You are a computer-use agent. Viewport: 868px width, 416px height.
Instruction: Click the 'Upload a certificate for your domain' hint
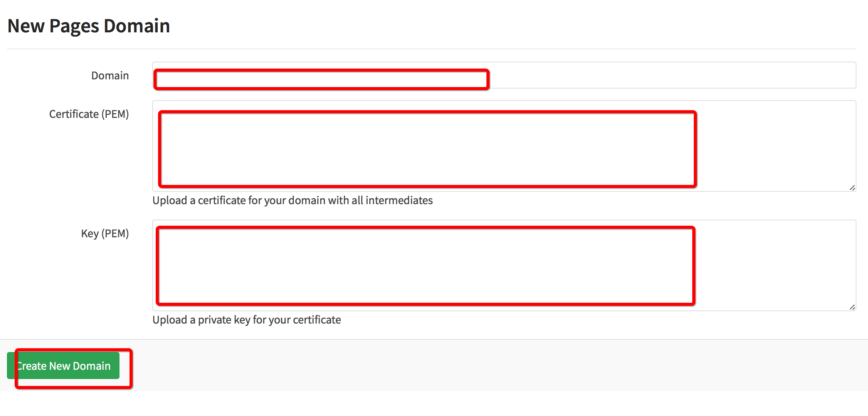click(x=293, y=200)
